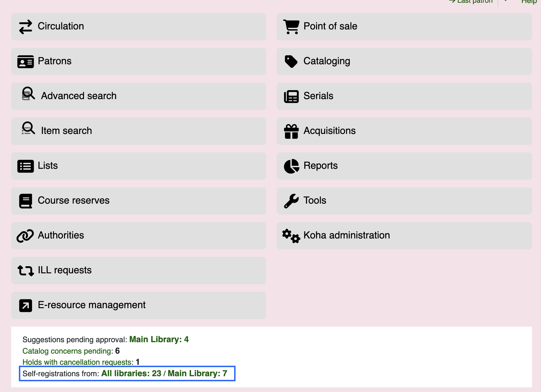
Task: Open Main Library: 4 pending suggestions
Action: pyautogui.click(x=159, y=339)
